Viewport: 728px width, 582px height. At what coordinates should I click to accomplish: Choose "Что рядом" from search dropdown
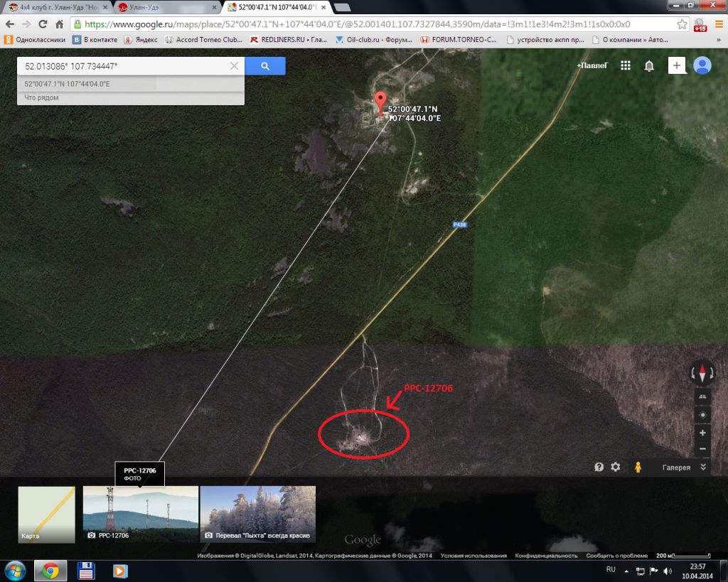tap(42, 97)
